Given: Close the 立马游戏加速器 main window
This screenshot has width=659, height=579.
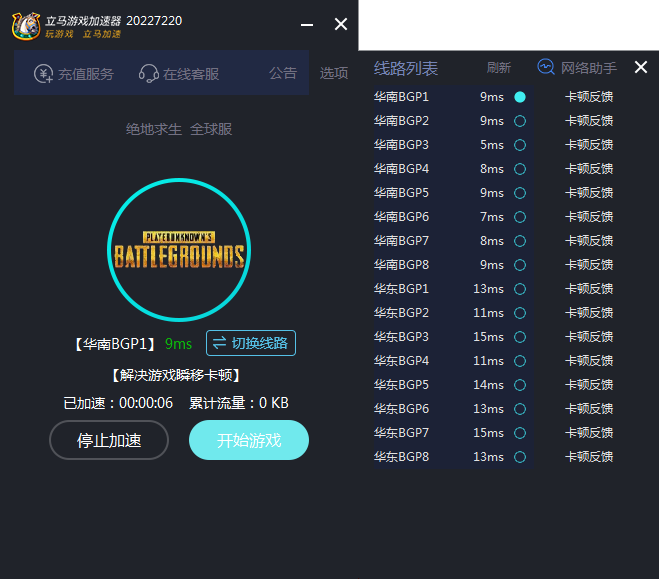Looking at the screenshot, I should point(341,24).
